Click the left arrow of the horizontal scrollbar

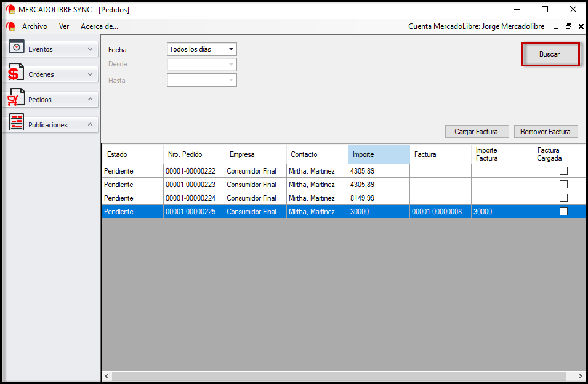(107, 376)
